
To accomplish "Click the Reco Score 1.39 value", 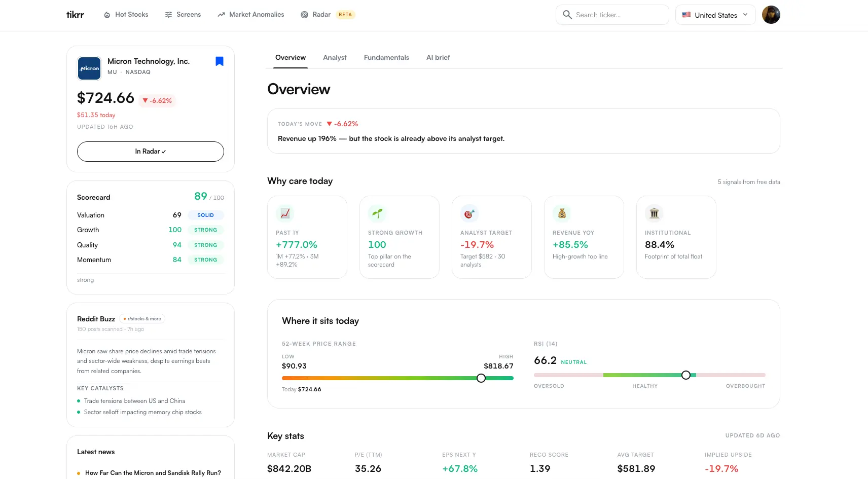I will pos(540,469).
